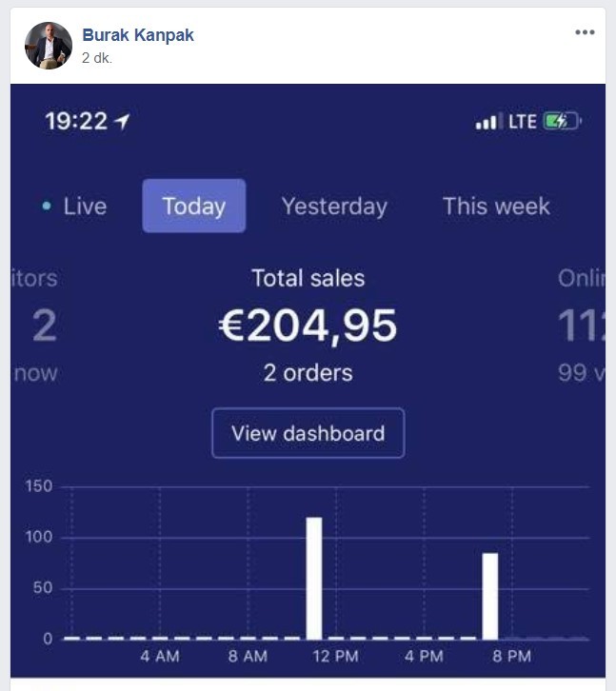
Task: Click the €204,95 total sales figure
Action: click(x=308, y=326)
